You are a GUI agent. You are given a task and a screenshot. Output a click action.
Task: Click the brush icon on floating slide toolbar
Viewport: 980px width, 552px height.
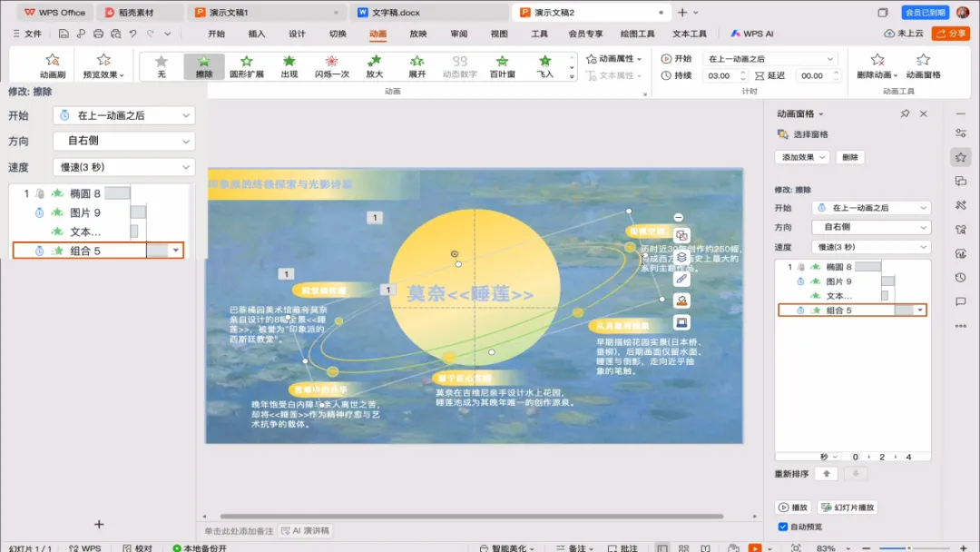coord(681,279)
